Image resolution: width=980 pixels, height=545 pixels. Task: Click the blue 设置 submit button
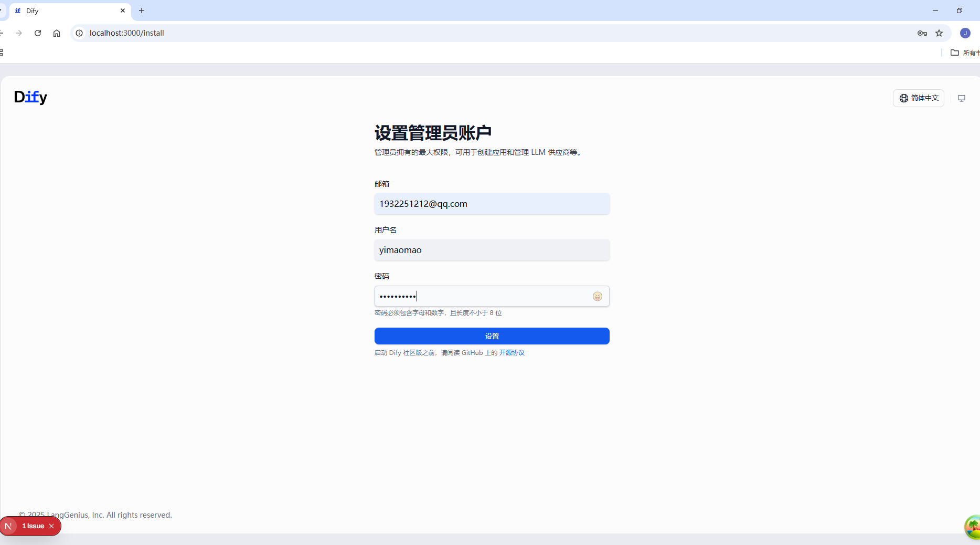coord(492,336)
